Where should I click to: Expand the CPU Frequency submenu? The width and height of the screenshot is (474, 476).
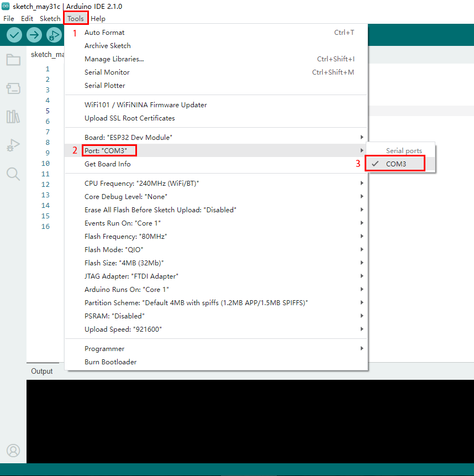click(216, 184)
